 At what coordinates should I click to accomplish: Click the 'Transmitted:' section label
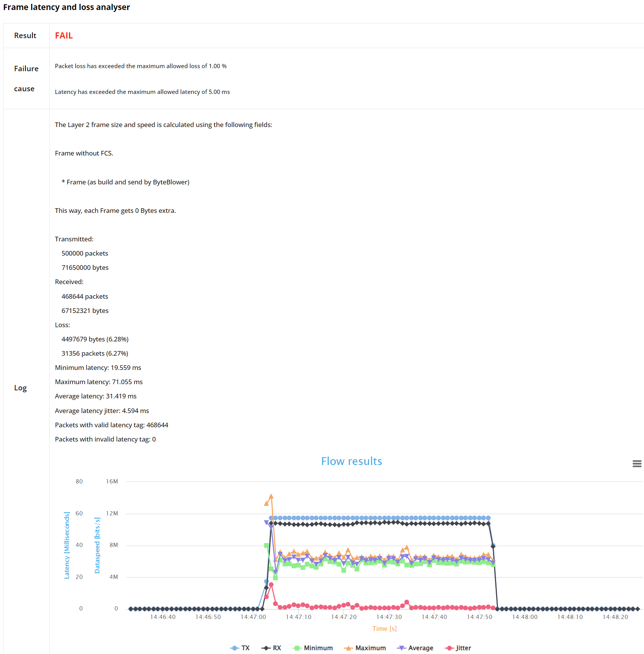tap(74, 239)
